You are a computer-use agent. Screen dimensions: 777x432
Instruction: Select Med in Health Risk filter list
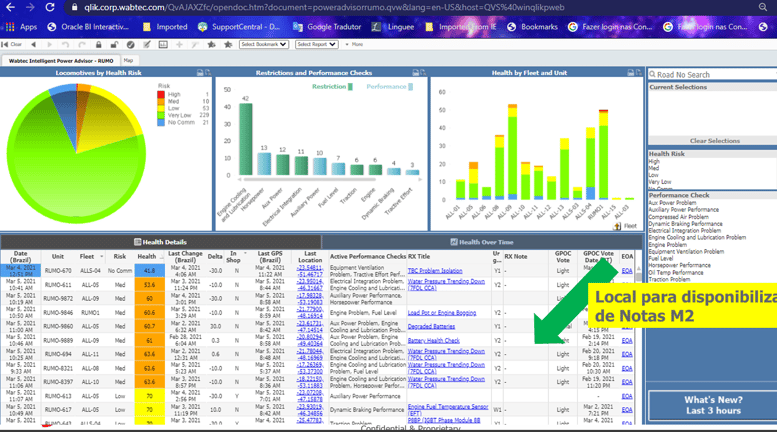[654, 168]
